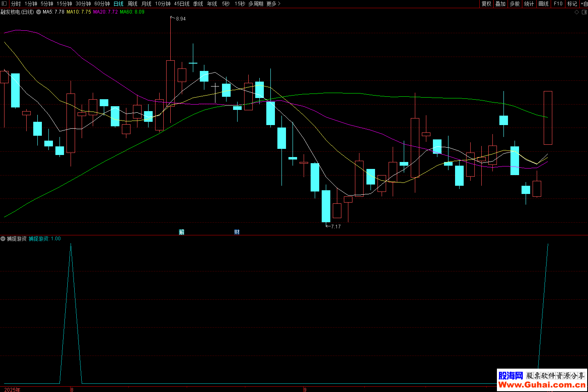Click the +自 add to watchlist button
This screenshot has width=588, height=392.
click(x=584, y=4)
